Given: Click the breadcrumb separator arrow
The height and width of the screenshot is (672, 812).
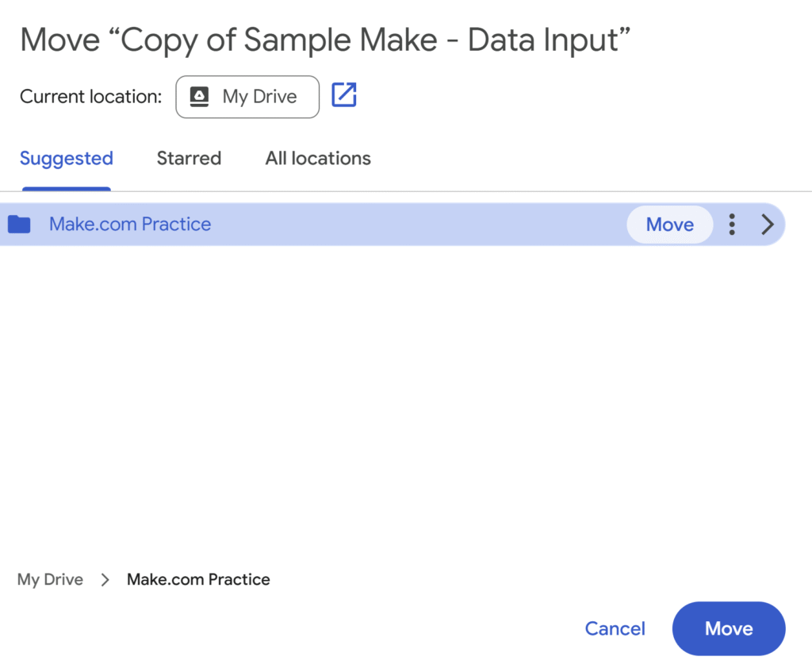Looking at the screenshot, I should (x=105, y=580).
